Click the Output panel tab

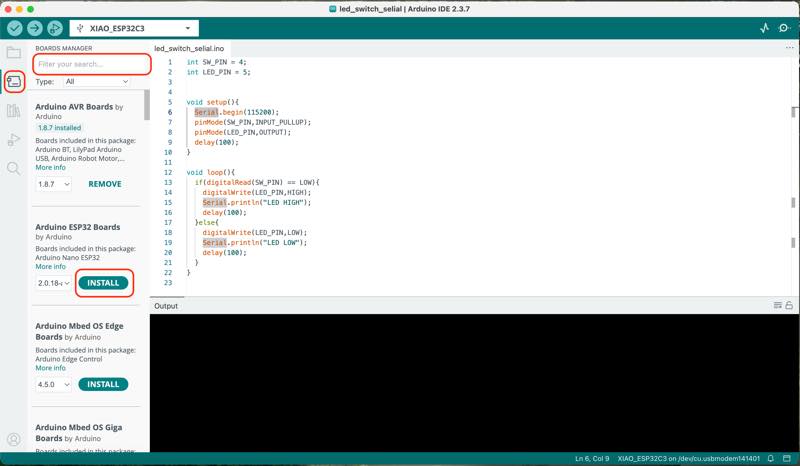pyautogui.click(x=166, y=306)
